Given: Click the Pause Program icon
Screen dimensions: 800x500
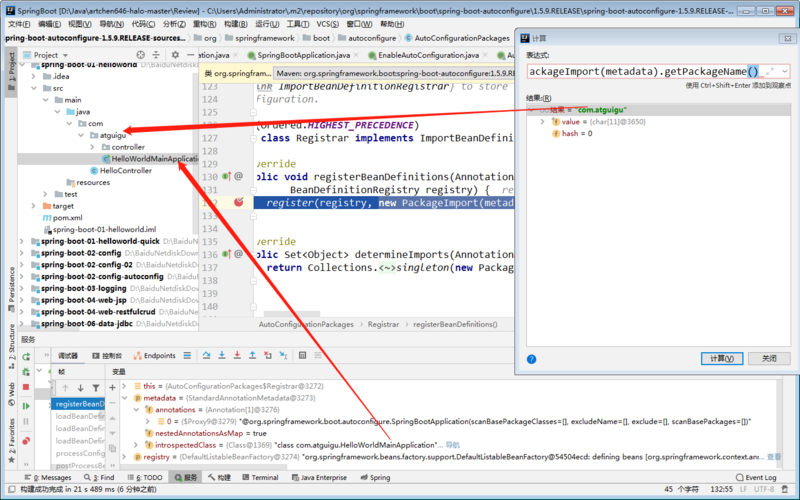Looking at the screenshot, I should [26, 421].
